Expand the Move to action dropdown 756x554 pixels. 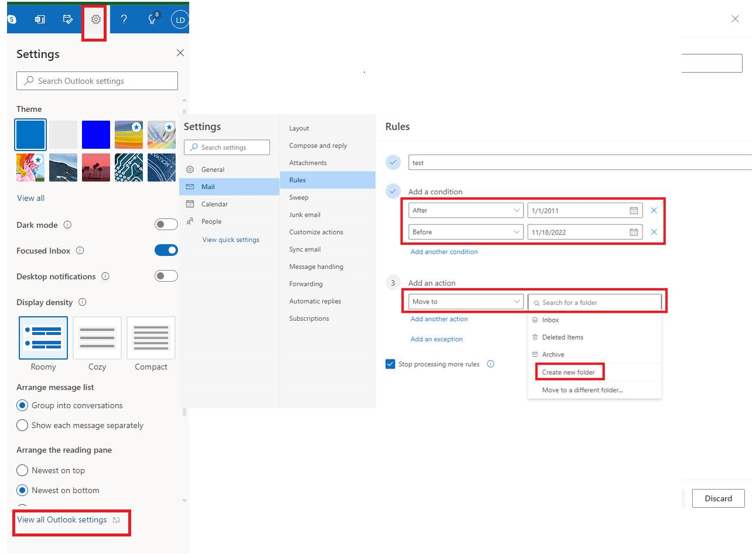click(x=466, y=301)
